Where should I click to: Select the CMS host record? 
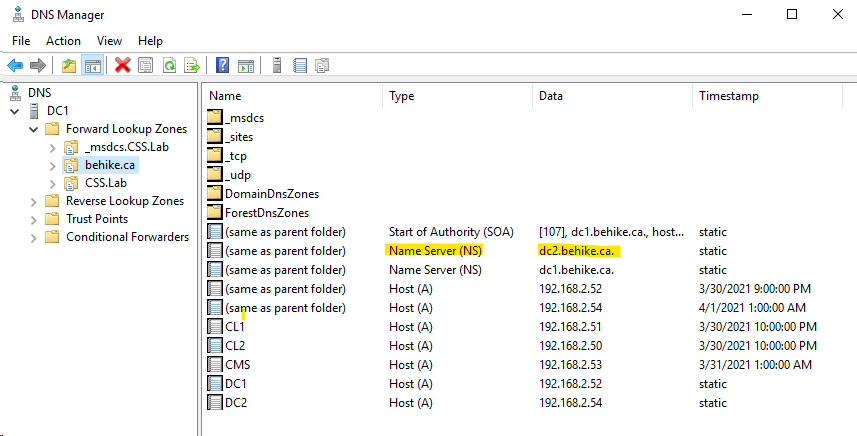(x=237, y=365)
